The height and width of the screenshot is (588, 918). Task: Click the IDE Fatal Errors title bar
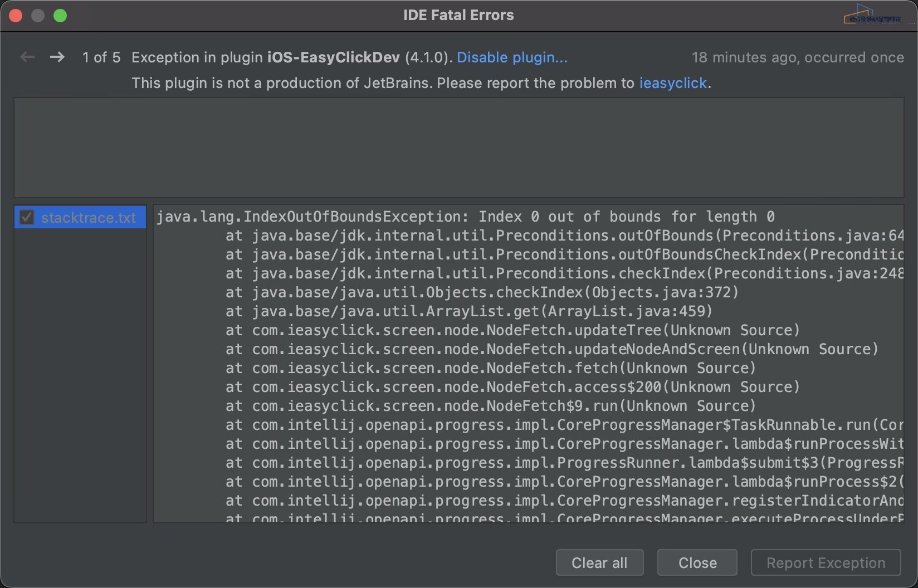point(458,15)
